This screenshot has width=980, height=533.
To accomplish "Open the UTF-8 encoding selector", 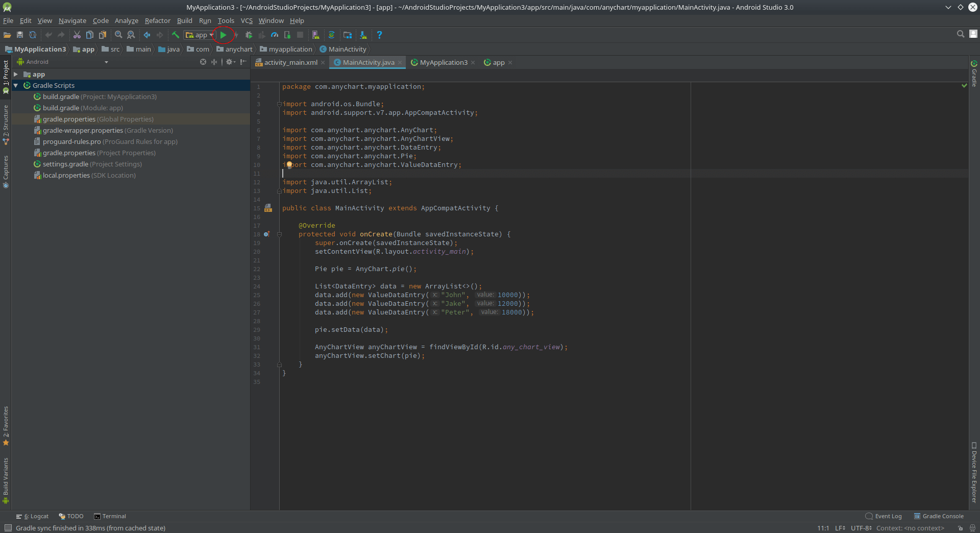I will click(861, 528).
